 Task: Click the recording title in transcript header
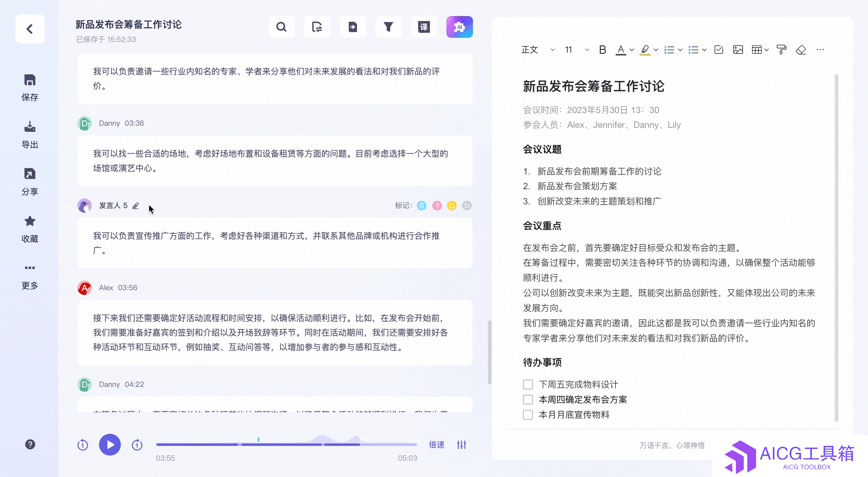tap(128, 24)
